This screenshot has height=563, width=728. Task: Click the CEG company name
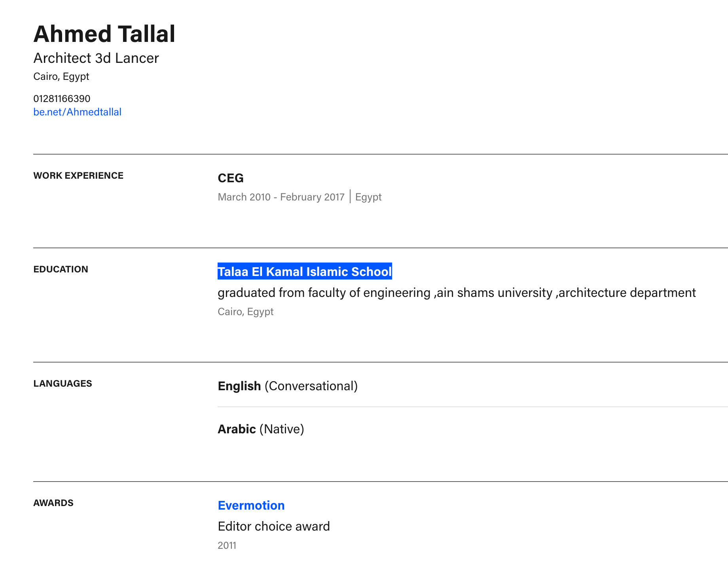231,178
